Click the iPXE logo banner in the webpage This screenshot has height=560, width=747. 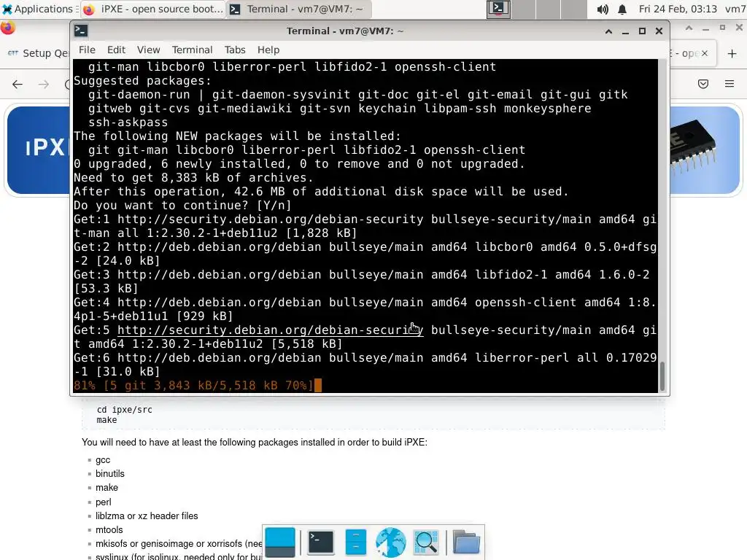coord(39,150)
